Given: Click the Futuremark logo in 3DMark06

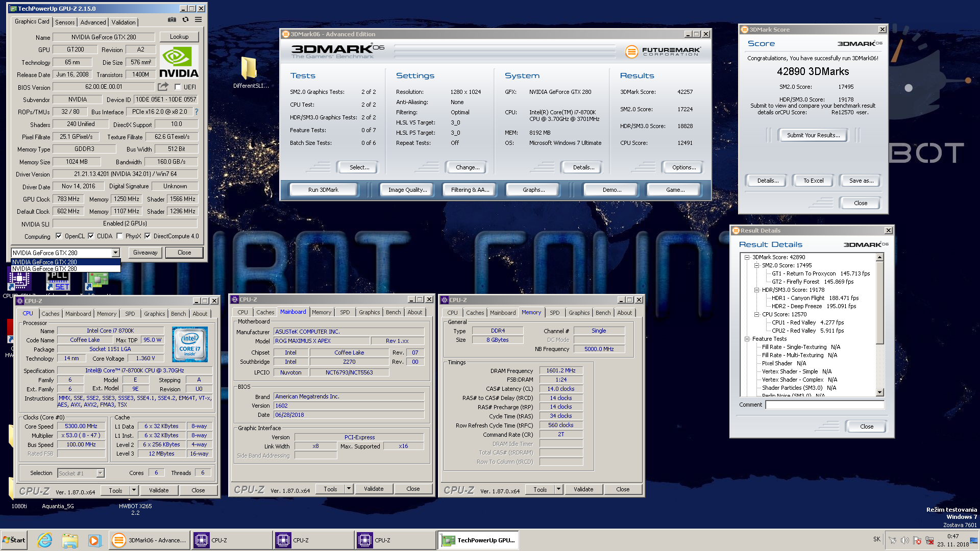Looking at the screenshot, I should [663, 52].
